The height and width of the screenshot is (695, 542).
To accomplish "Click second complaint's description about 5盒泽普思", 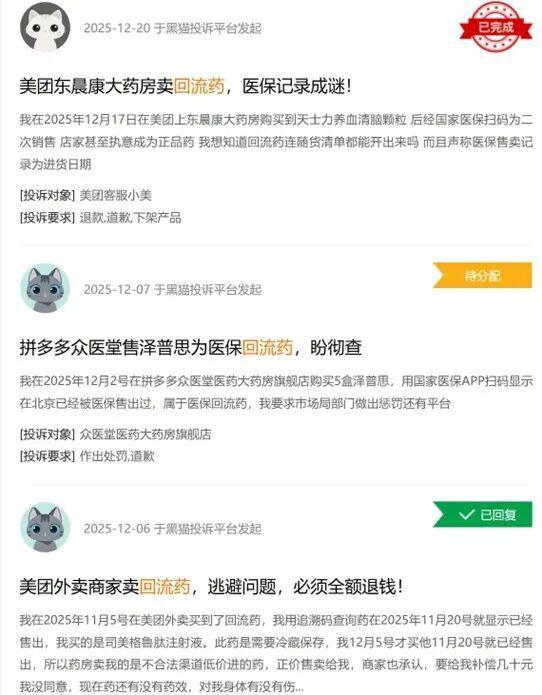I will 276,392.
